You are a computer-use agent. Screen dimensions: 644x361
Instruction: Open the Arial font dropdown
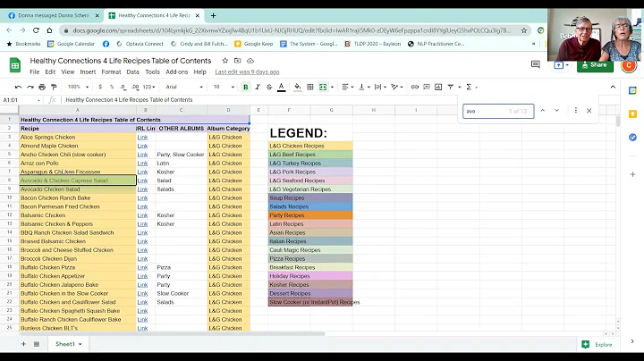tap(184, 87)
